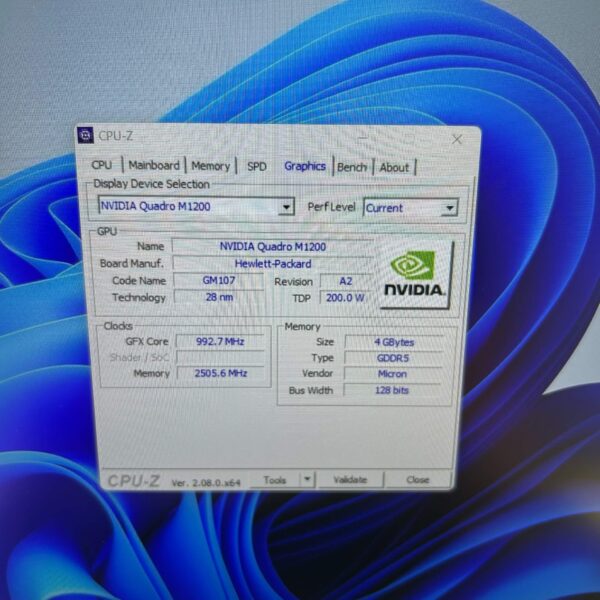Expand the display device dropdown arrow
The image size is (600, 600).
[x=286, y=207]
